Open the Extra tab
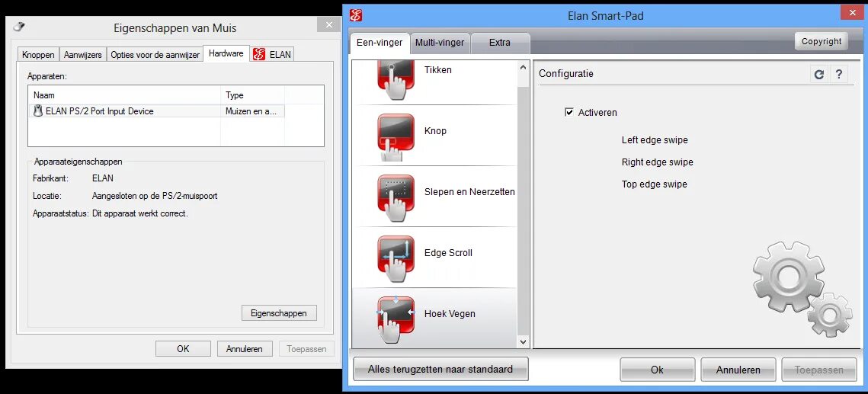This screenshot has height=394, width=868. (x=500, y=43)
